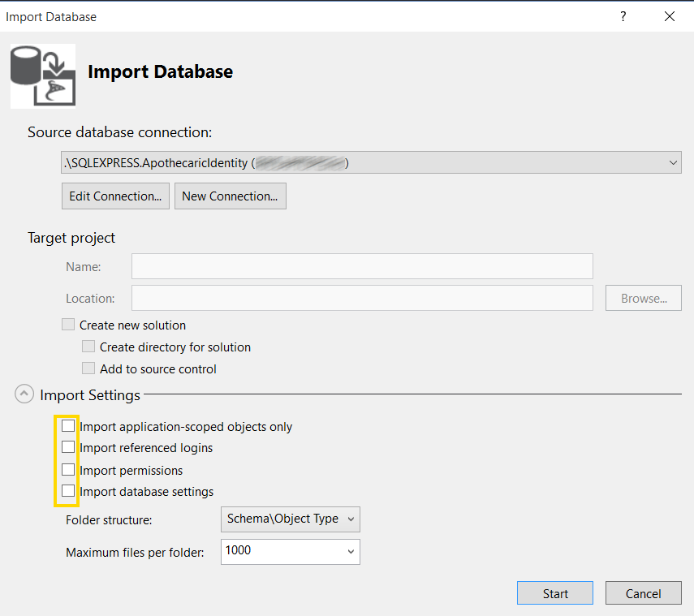
Task: Enable Import database settings option
Action: (x=68, y=491)
